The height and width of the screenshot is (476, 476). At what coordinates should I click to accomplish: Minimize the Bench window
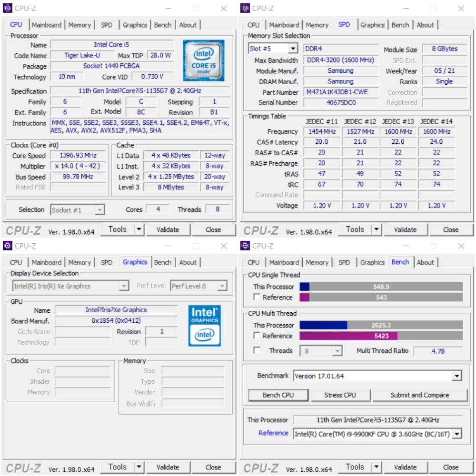(406, 246)
